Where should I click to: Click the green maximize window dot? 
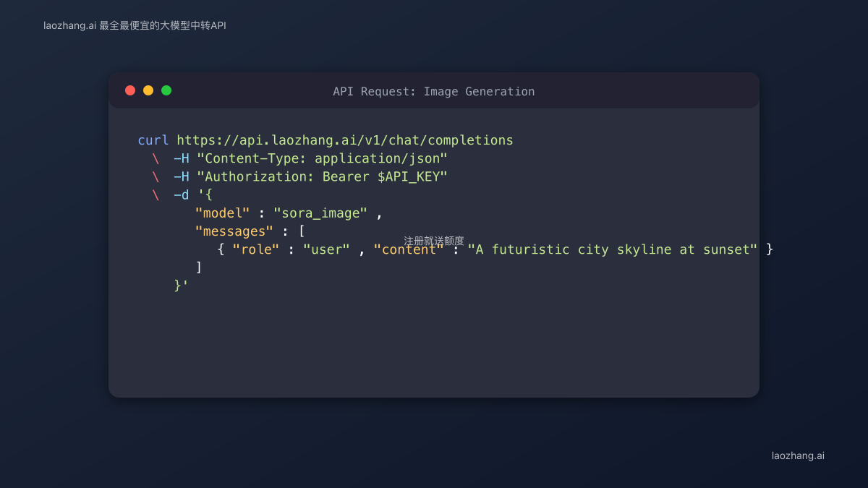(x=166, y=90)
